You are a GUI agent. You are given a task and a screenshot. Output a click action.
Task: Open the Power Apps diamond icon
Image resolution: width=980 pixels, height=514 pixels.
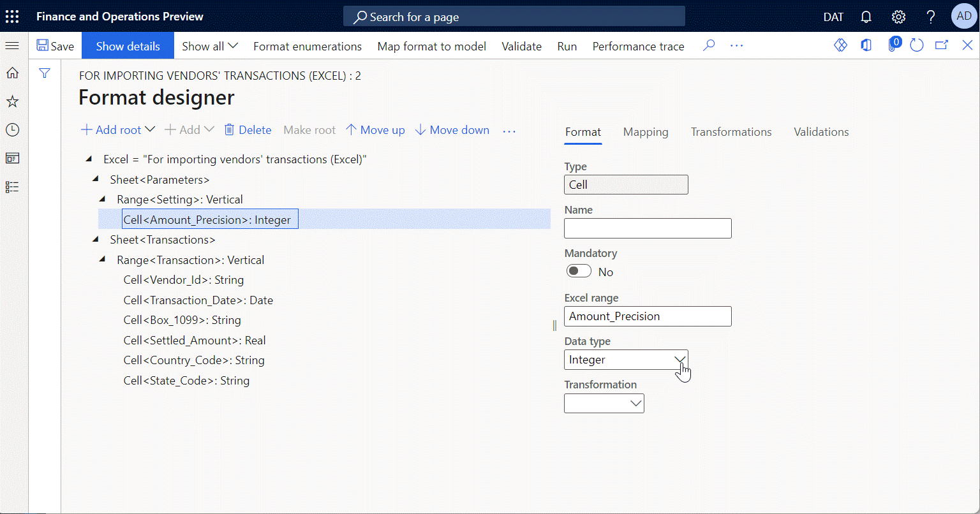(841, 45)
